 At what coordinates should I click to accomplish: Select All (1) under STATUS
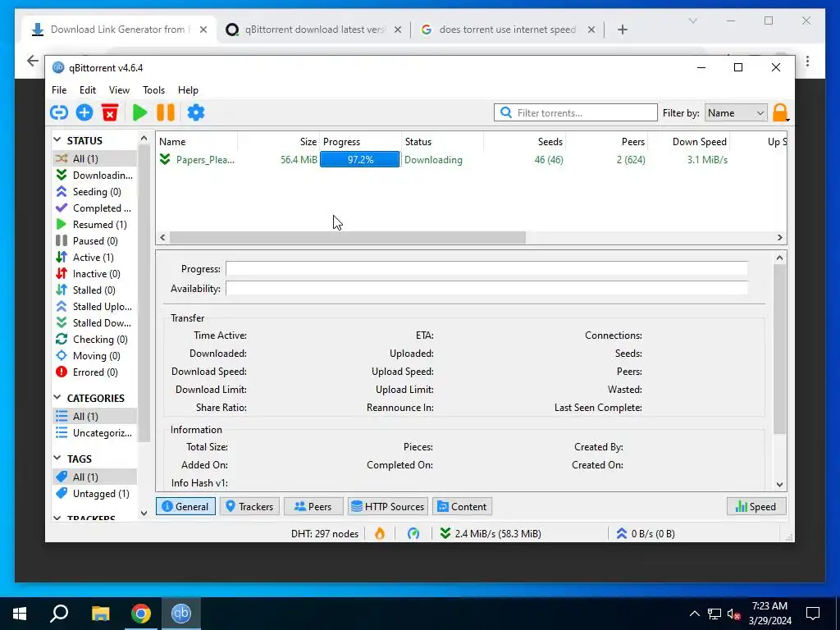pos(95,158)
